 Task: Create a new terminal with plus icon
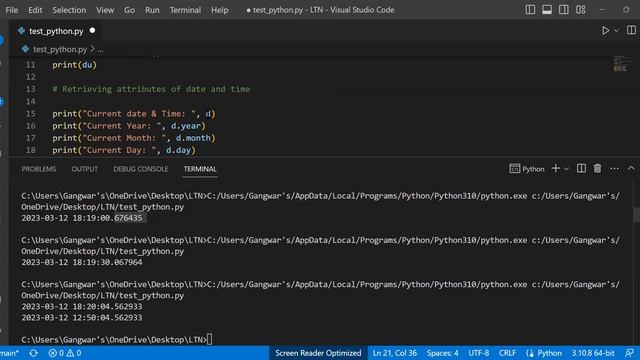point(556,168)
